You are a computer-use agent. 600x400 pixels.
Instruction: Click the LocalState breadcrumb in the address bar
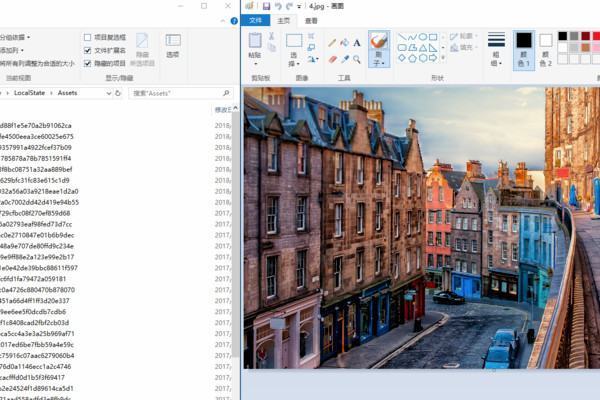[29, 93]
